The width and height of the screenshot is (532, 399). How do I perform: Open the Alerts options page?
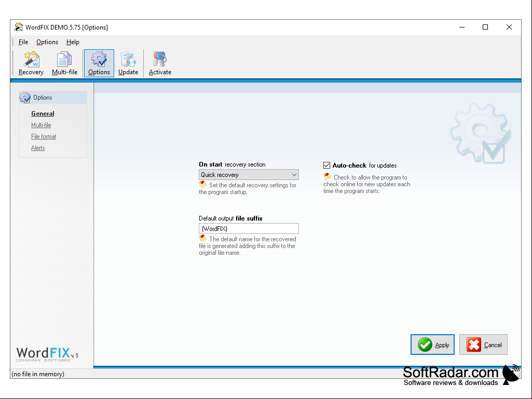[38, 148]
